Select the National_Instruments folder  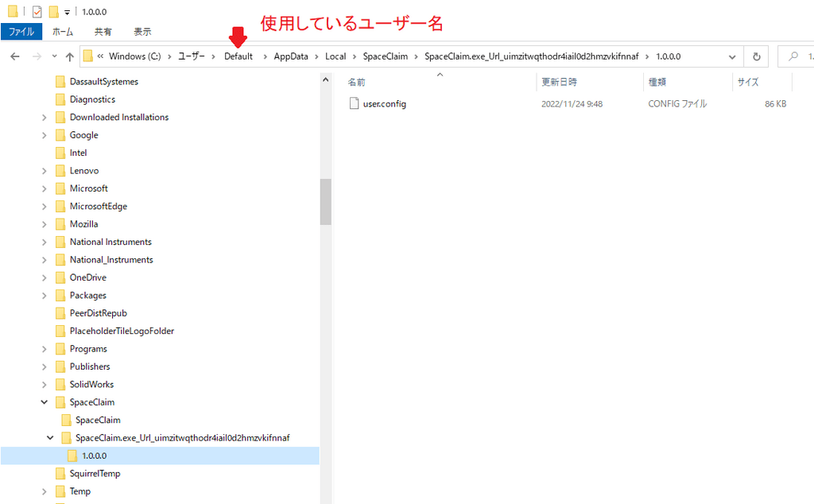(x=111, y=259)
